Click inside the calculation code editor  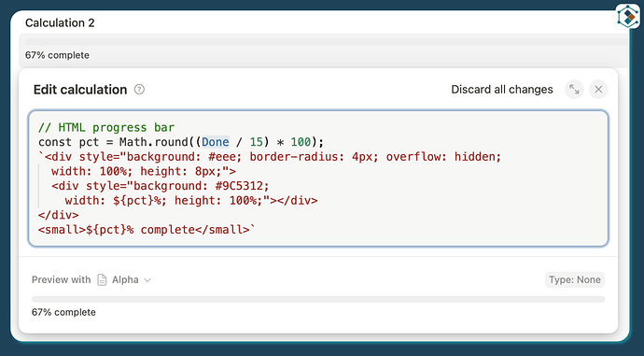[318, 178]
